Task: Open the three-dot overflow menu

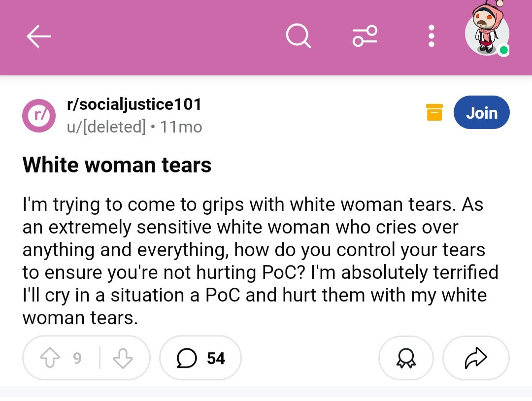Action: [x=431, y=36]
